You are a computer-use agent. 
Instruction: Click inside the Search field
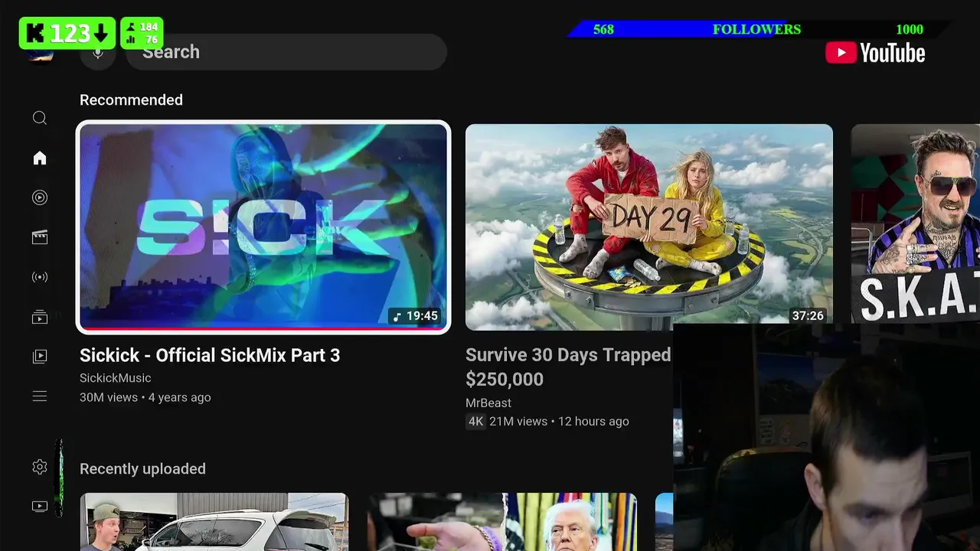point(286,52)
